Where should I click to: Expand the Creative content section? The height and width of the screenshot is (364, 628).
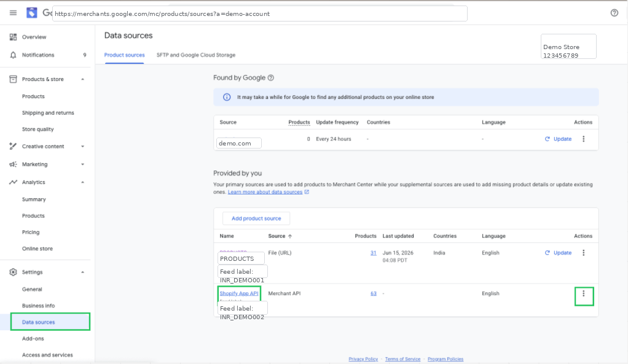[82, 147]
